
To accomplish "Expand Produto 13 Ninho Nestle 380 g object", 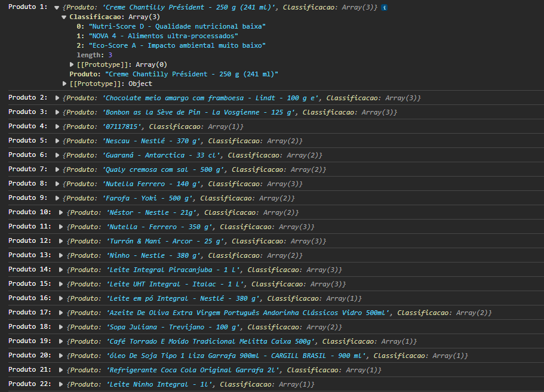I will click(61, 255).
